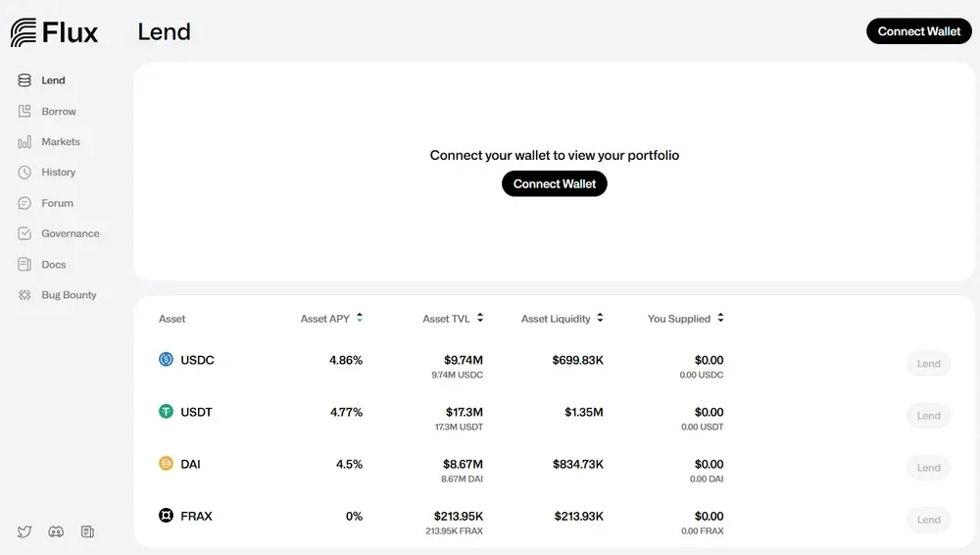
Task: Click the 0.00 DAI supplied amount
Action: [x=707, y=479]
